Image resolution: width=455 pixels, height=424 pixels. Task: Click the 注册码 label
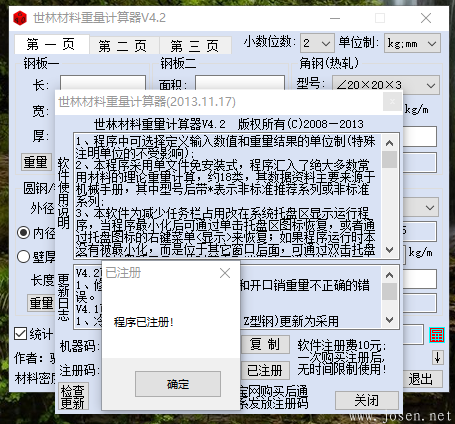[x=79, y=370]
